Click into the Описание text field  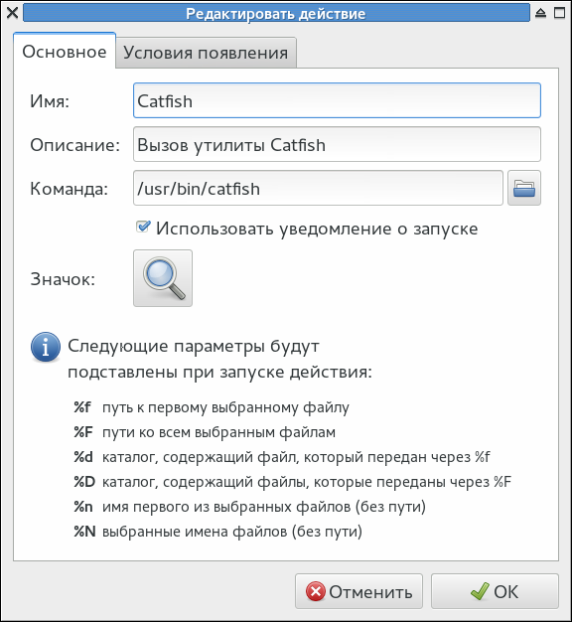point(337,144)
